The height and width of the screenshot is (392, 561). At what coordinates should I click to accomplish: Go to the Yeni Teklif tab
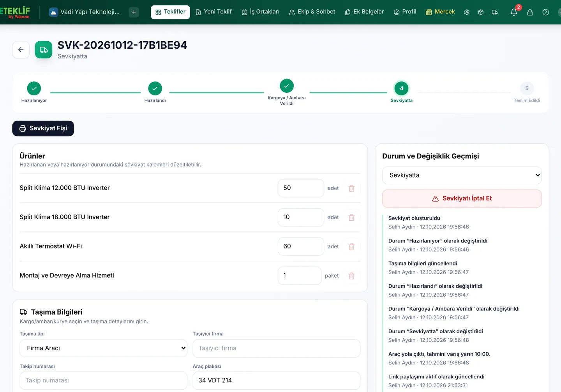click(x=213, y=12)
